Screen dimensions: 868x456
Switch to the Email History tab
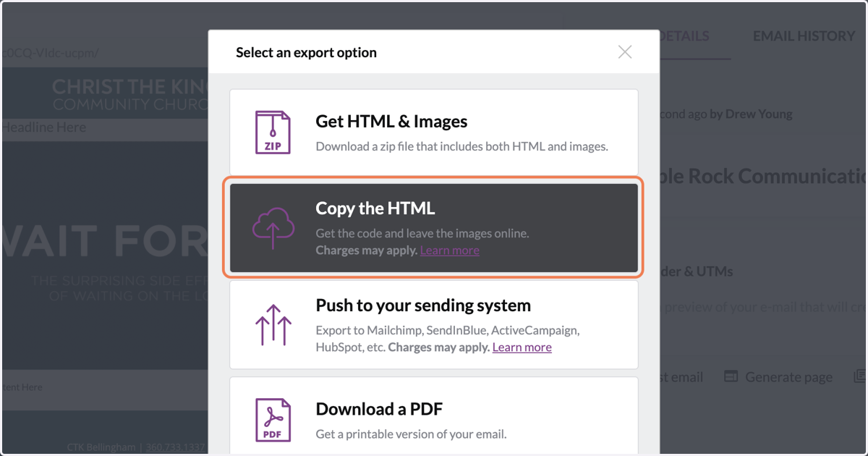click(x=804, y=36)
